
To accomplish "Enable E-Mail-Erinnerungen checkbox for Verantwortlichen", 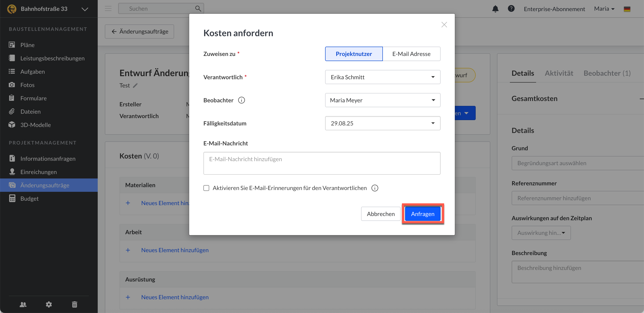I will click(206, 188).
